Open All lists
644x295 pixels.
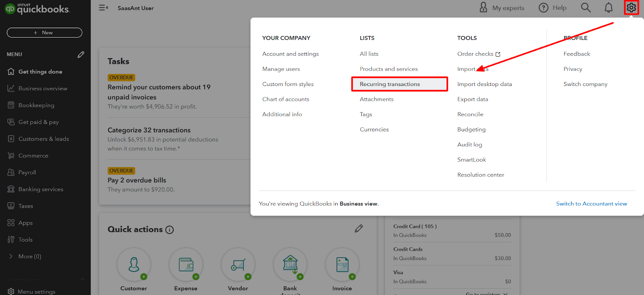369,54
